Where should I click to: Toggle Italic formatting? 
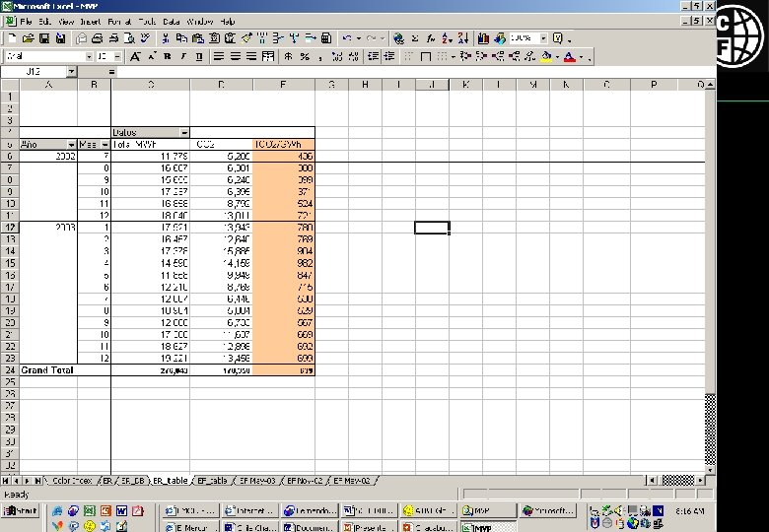click(183, 57)
